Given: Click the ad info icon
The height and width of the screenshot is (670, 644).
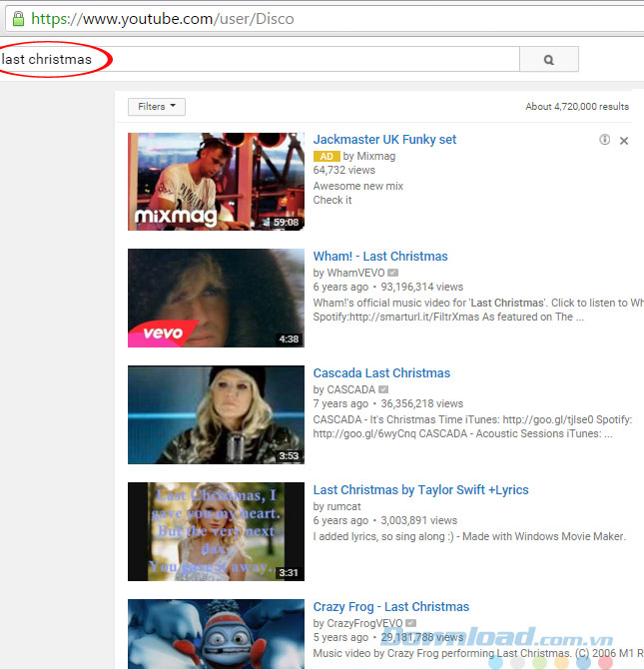Looking at the screenshot, I should tap(604, 140).
